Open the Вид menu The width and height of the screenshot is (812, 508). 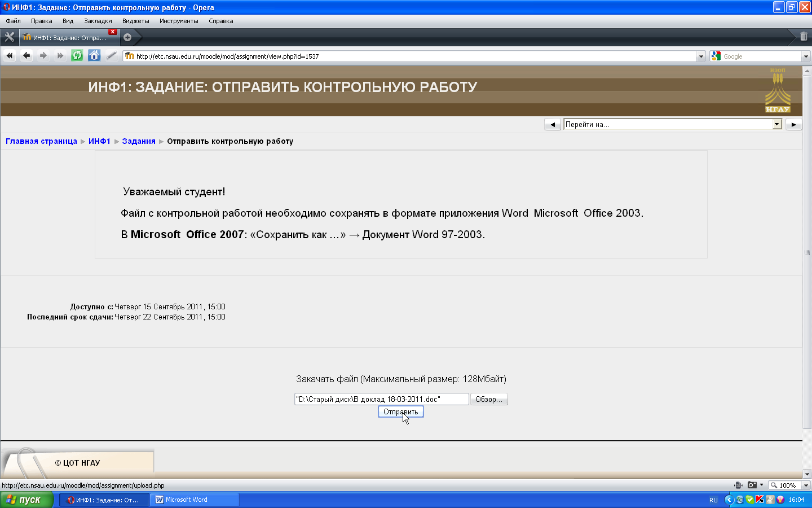(68, 21)
